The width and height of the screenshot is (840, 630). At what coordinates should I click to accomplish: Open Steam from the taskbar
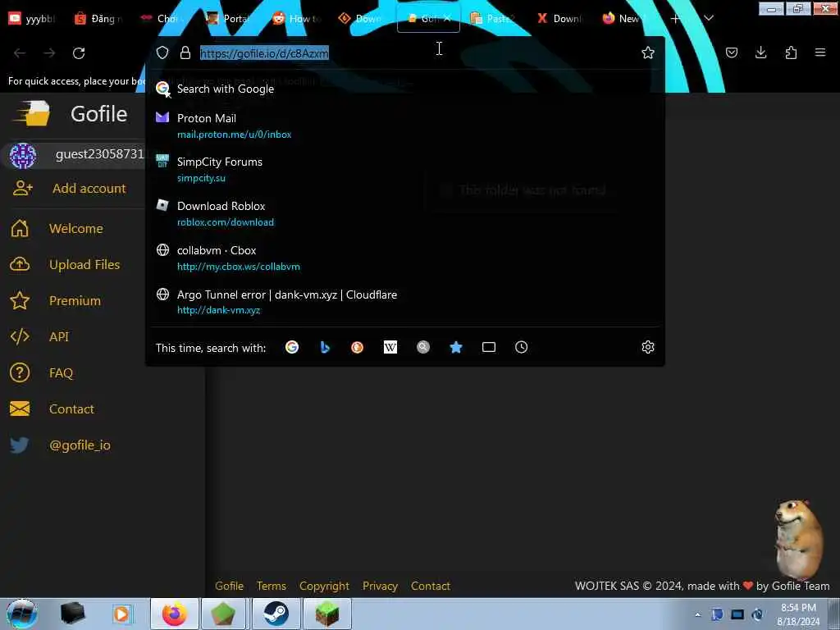[x=276, y=614]
